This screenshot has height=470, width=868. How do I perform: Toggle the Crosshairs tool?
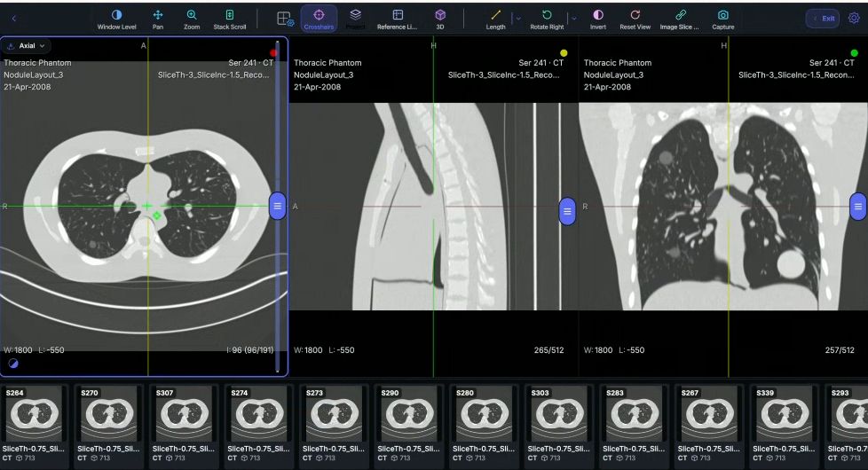coord(319,20)
